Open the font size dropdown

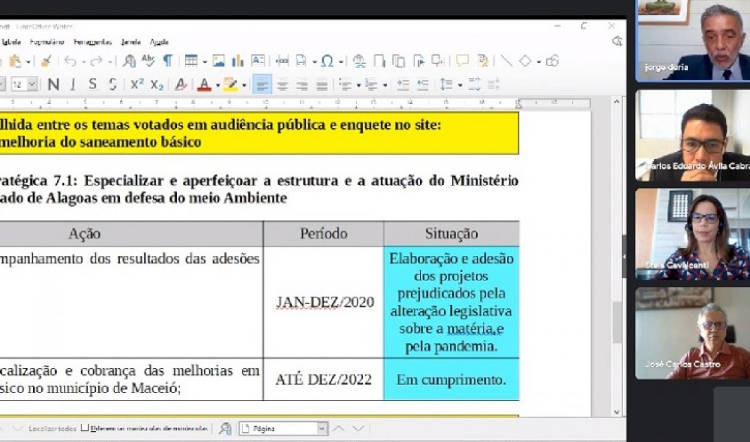pyautogui.click(x=32, y=85)
